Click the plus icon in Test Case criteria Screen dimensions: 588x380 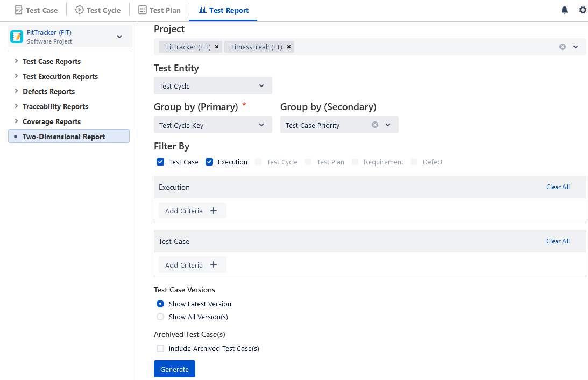(x=214, y=264)
